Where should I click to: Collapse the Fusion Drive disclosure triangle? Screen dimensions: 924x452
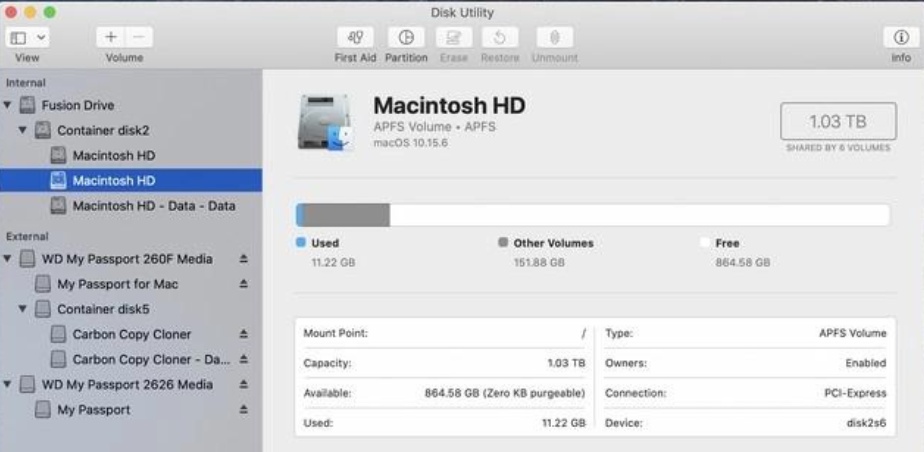[x=8, y=105]
